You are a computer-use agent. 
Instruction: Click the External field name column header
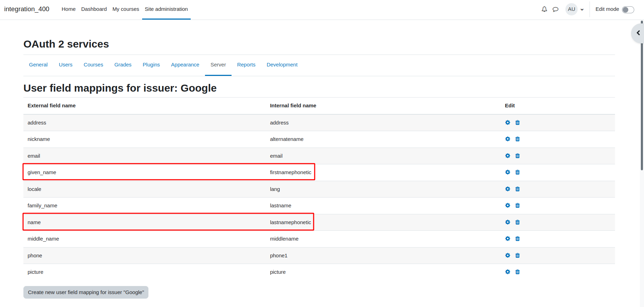pos(52,106)
